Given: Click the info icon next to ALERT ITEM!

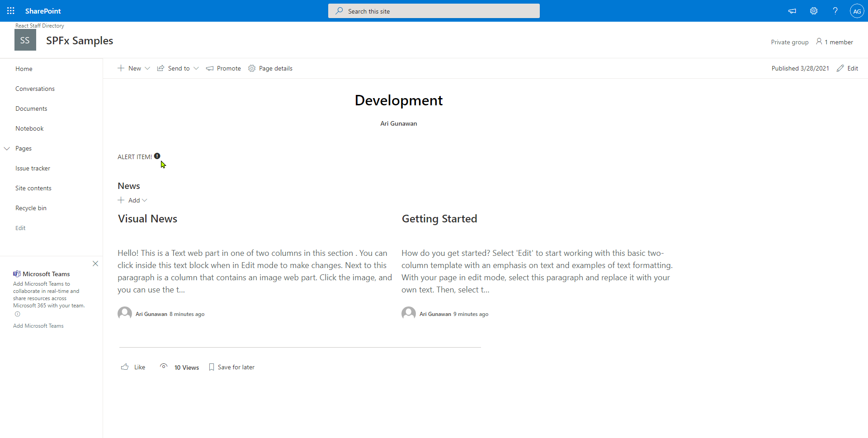Looking at the screenshot, I should coord(157,155).
